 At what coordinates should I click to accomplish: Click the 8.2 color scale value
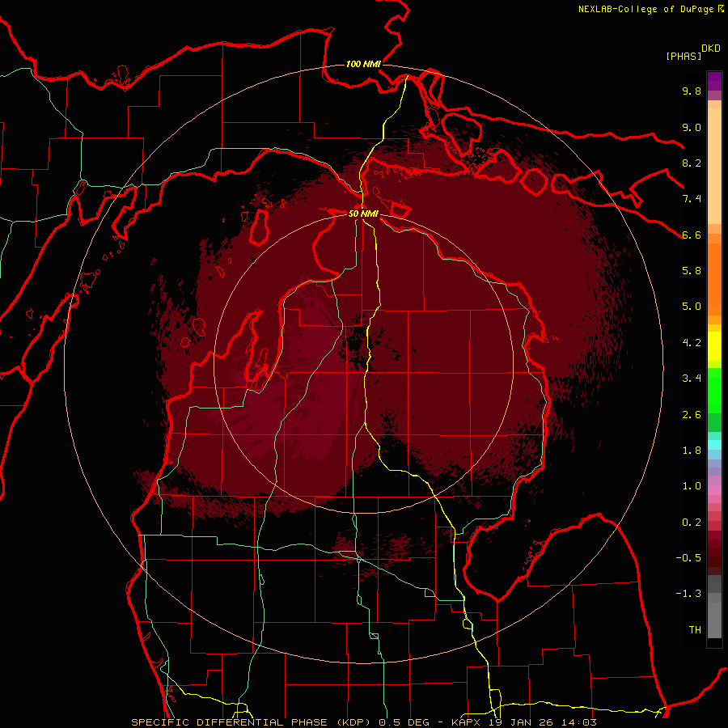pyautogui.click(x=692, y=163)
